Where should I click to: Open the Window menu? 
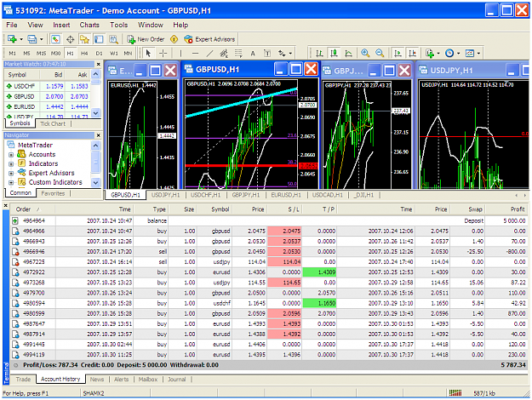(x=151, y=25)
